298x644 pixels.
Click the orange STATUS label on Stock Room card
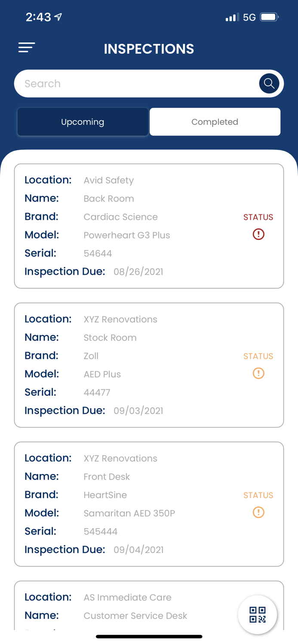click(258, 356)
